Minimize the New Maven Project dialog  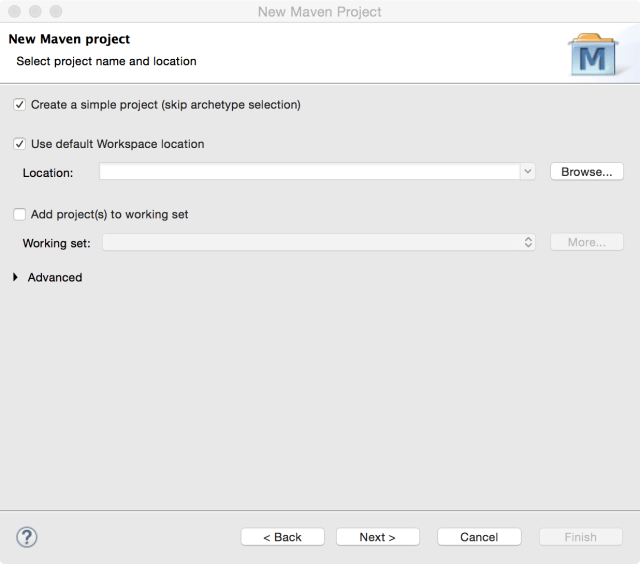35,12
